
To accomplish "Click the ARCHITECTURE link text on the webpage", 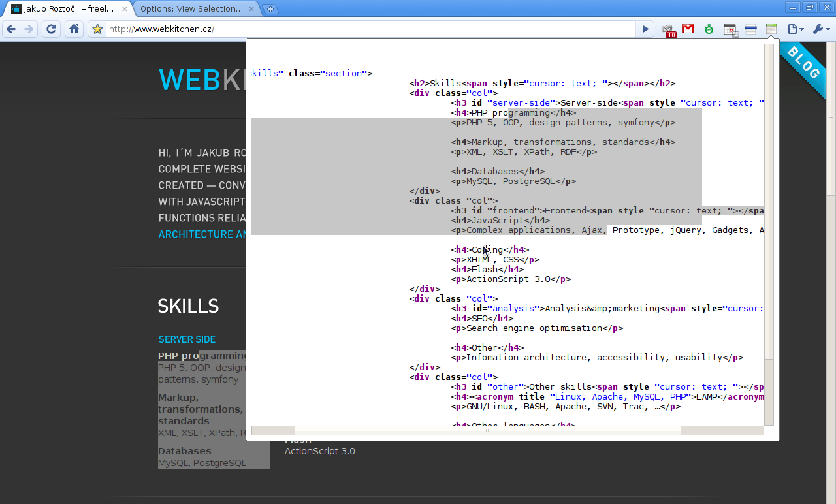I will click(x=202, y=234).
